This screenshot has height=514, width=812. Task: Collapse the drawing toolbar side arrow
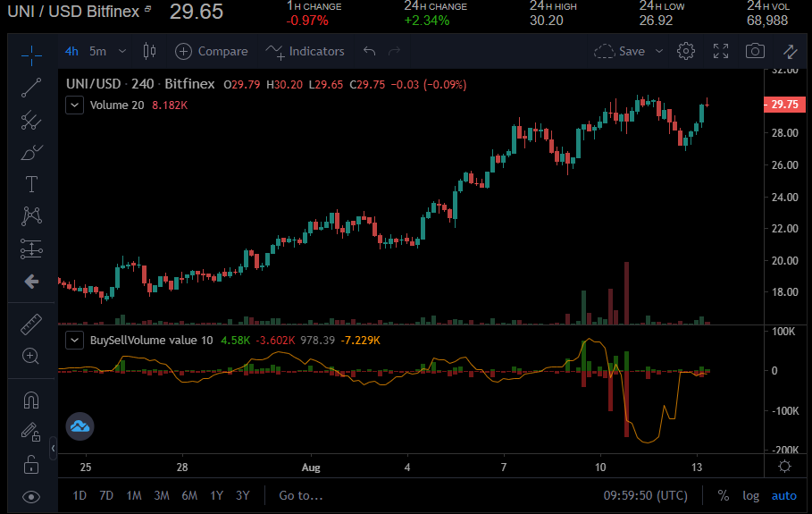[x=53, y=448]
